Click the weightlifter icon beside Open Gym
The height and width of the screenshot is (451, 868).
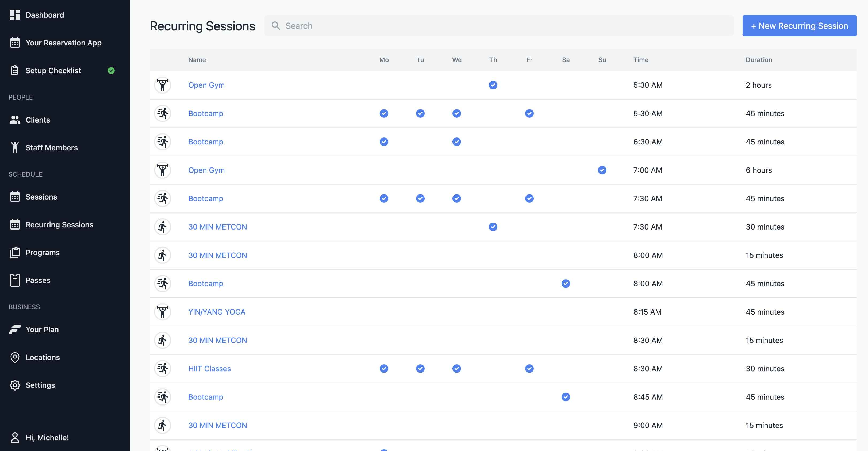pos(163,85)
